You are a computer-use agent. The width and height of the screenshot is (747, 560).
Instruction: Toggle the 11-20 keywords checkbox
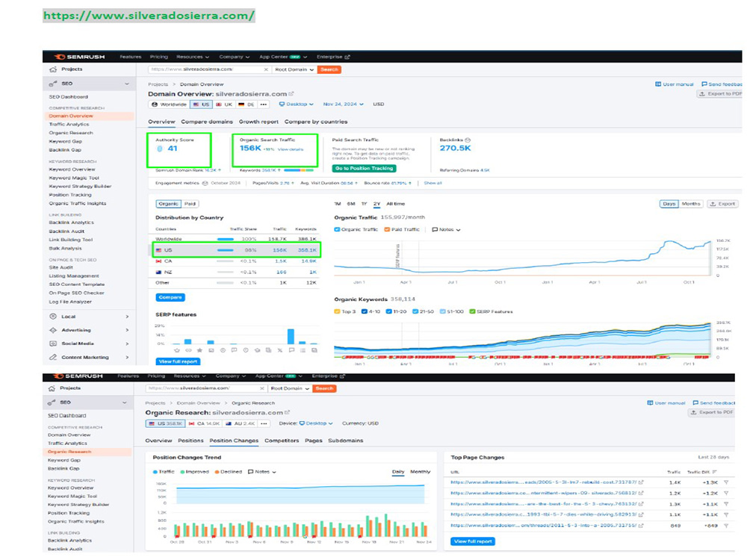388,312
